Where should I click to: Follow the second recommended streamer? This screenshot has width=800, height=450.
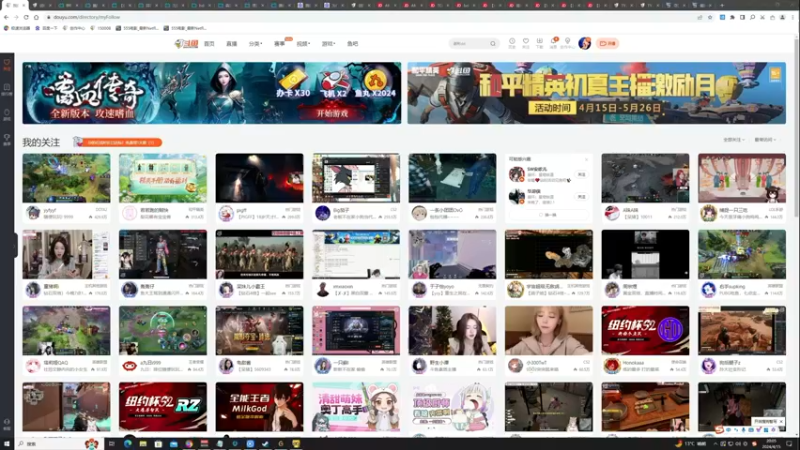pos(581,196)
